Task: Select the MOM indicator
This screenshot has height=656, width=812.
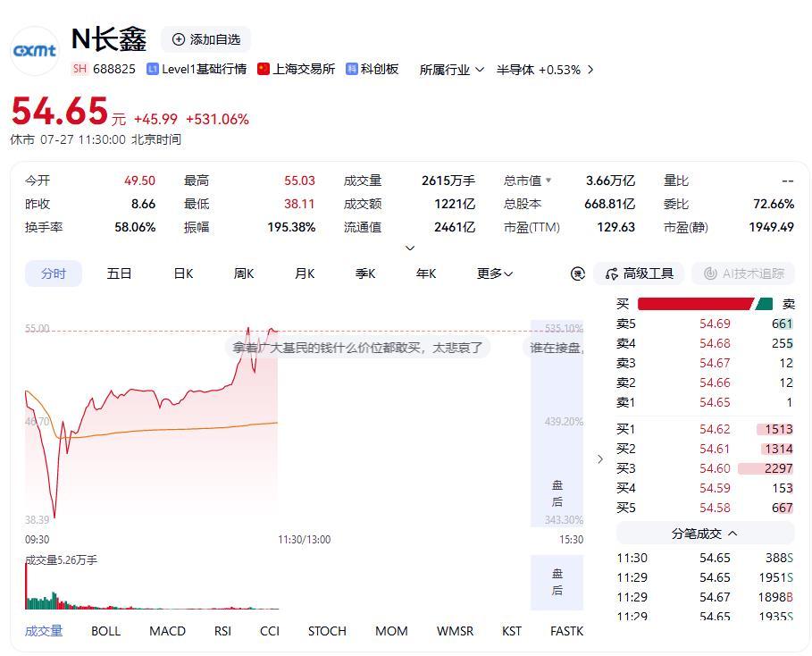Action: [x=391, y=631]
